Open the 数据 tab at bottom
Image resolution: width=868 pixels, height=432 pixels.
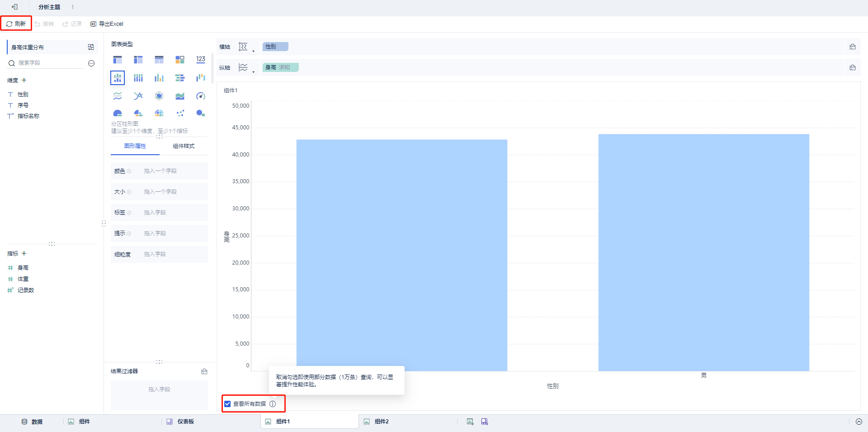32,422
